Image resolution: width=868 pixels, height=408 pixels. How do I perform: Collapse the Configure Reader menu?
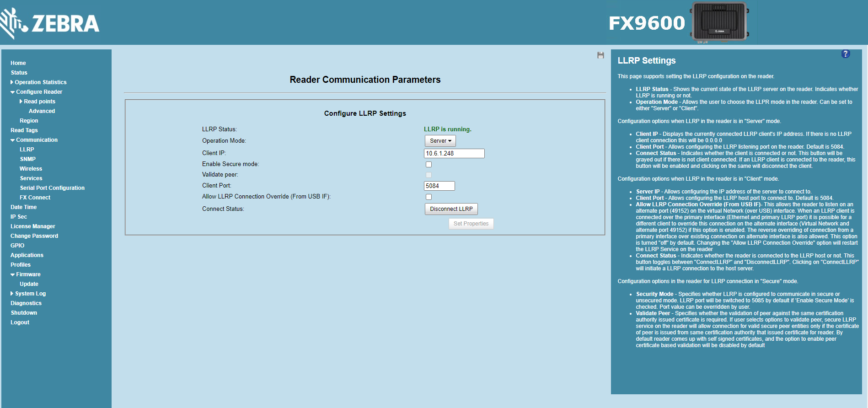36,92
